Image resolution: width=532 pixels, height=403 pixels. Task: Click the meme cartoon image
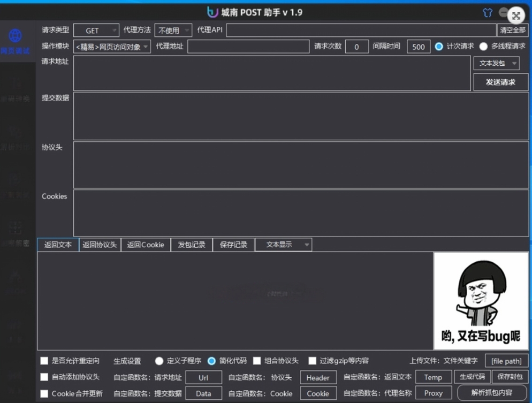[481, 301]
